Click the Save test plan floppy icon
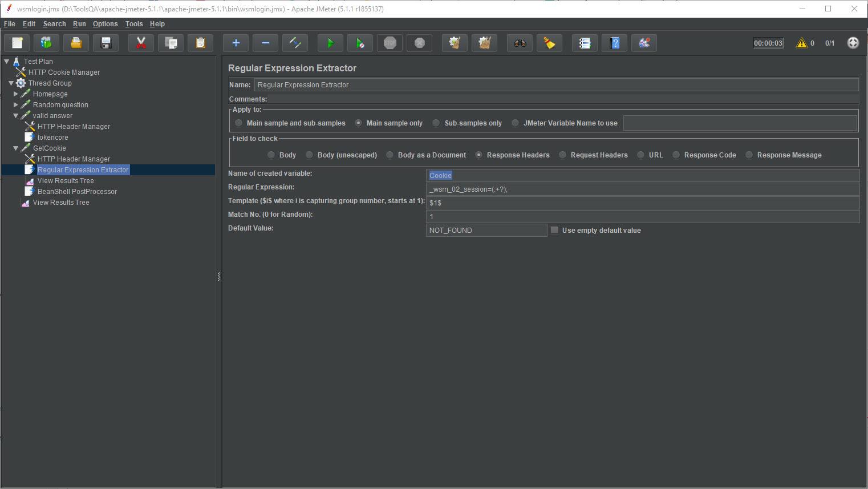Image resolution: width=868 pixels, height=489 pixels. tap(106, 43)
